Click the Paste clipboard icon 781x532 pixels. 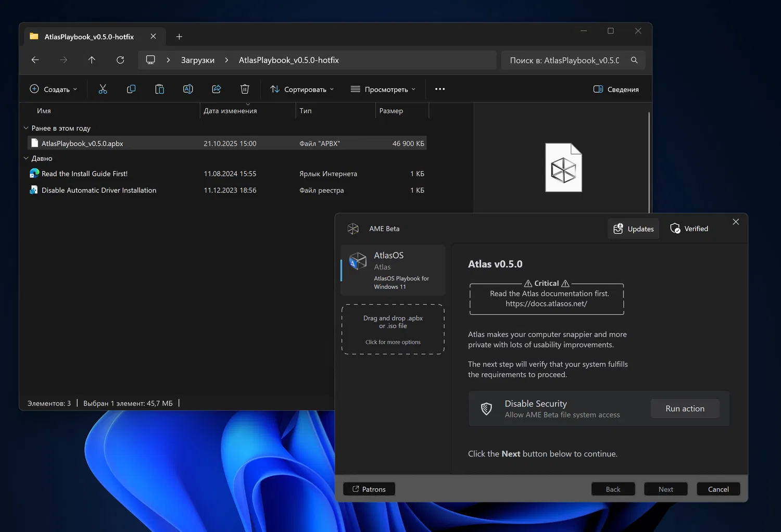tap(160, 89)
